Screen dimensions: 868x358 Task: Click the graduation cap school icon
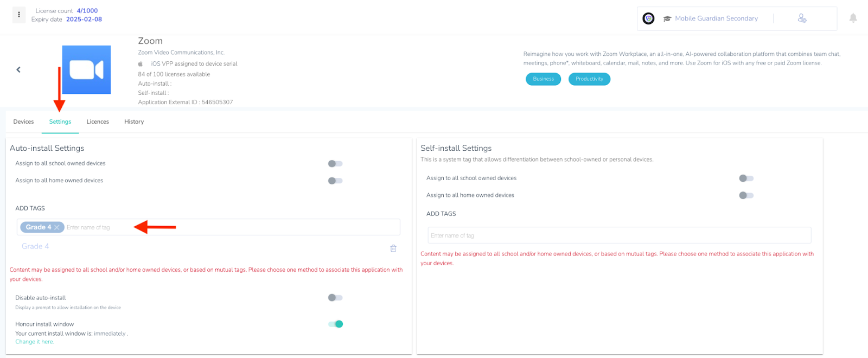tap(667, 18)
